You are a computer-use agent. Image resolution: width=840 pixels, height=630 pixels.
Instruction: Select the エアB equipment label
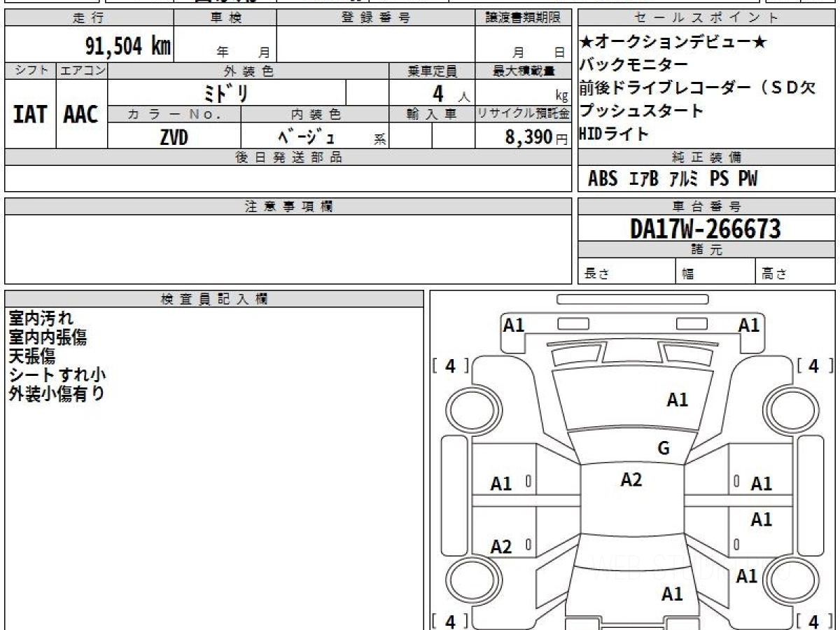(644, 179)
